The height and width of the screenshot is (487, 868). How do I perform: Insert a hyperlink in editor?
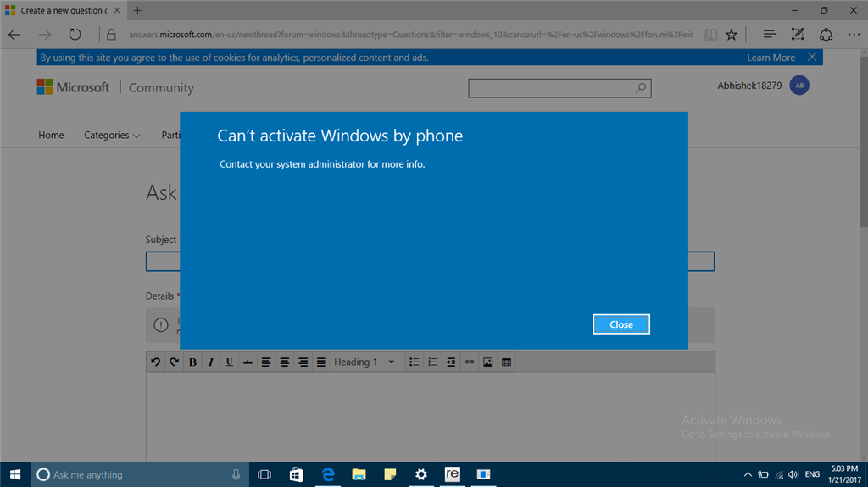pos(470,362)
